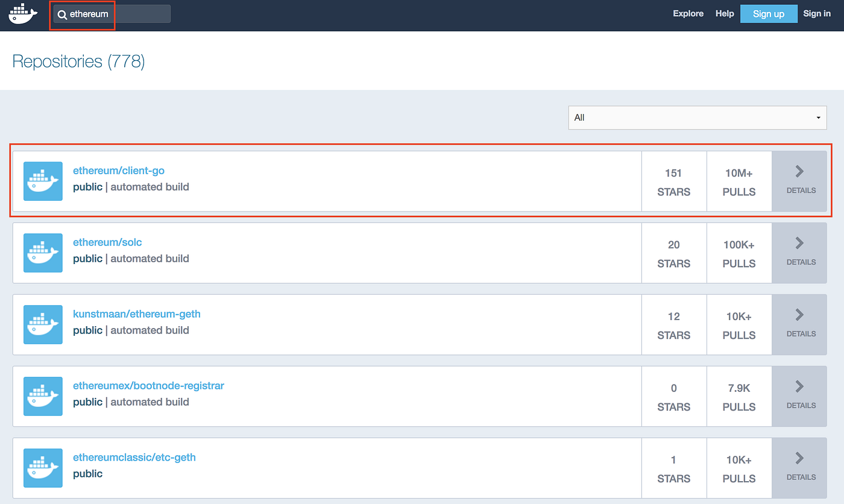Click Details chevron for ethereum/client-go

800,172
